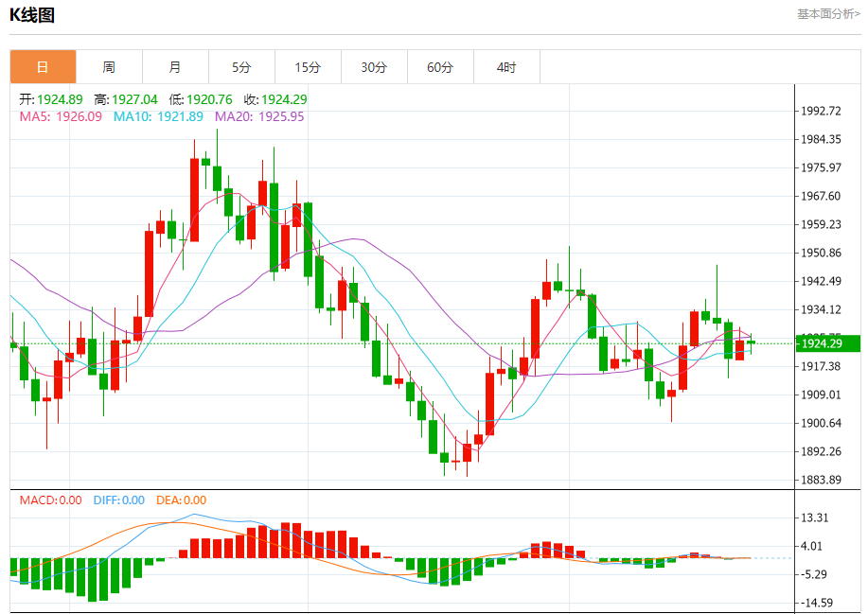Open the 30分 interval tab
Viewport: 868px width, 614px height.
click(374, 67)
